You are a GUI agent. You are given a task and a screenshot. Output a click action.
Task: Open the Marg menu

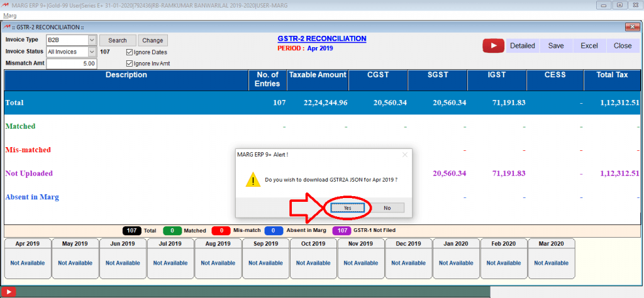click(x=10, y=16)
